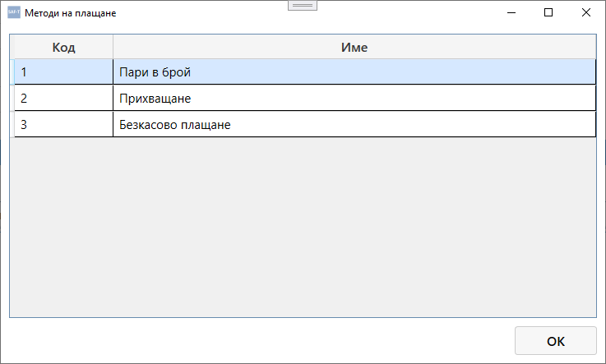Close the Методи на плащане window

586,12
